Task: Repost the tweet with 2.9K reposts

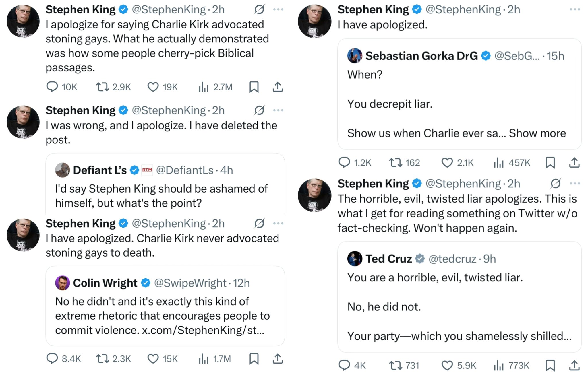Action: [x=102, y=87]
